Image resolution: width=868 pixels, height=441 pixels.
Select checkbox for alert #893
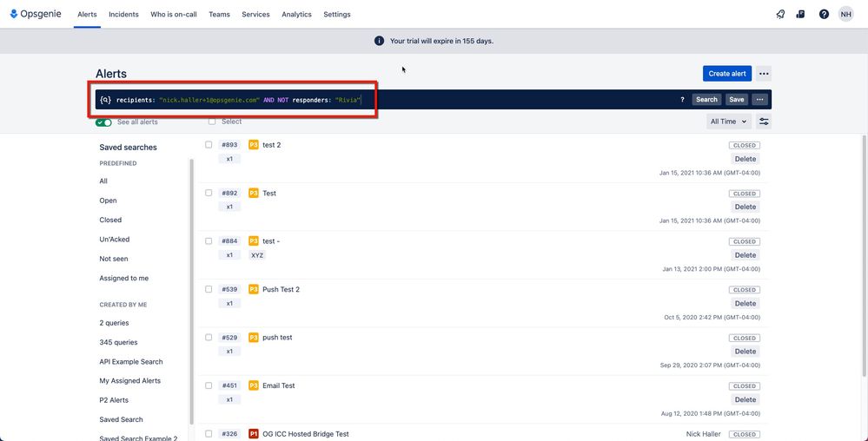209,144
